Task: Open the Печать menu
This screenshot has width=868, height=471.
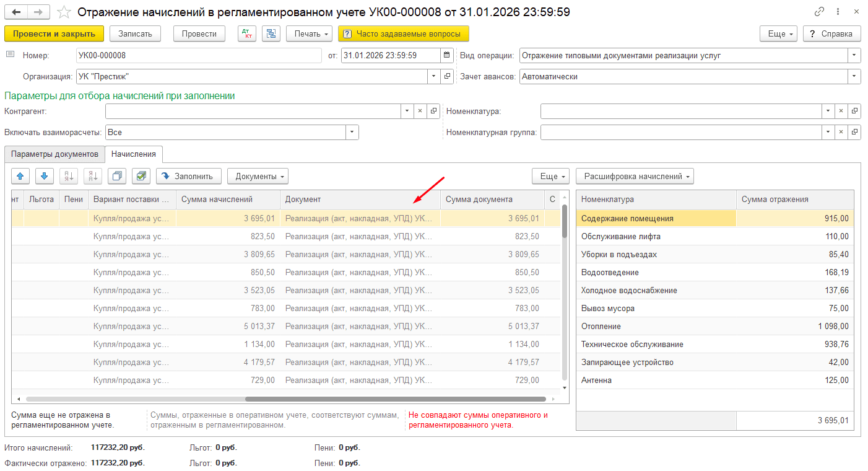Action: tap(309, 33)
